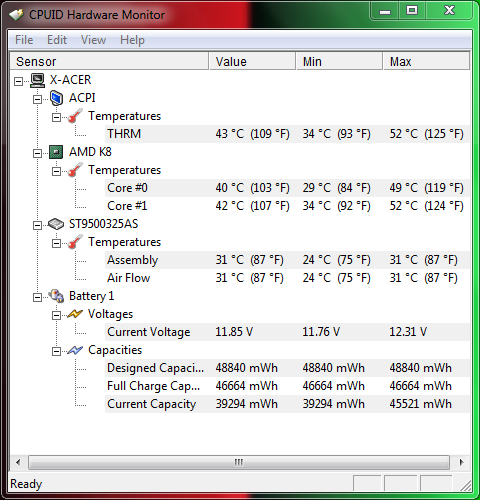This screenshot has width=480, height=500.
Task: Open the File menu
Action: [24, 40]
